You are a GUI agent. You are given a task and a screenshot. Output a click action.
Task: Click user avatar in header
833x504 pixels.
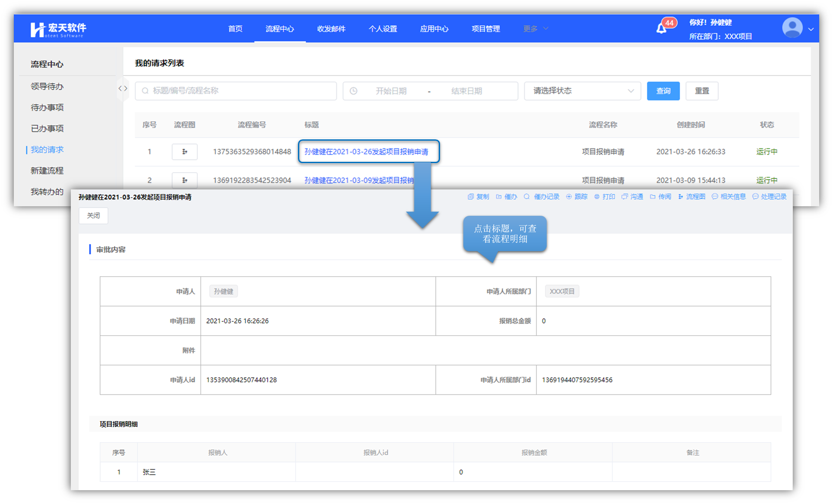(x=792, y=28)
